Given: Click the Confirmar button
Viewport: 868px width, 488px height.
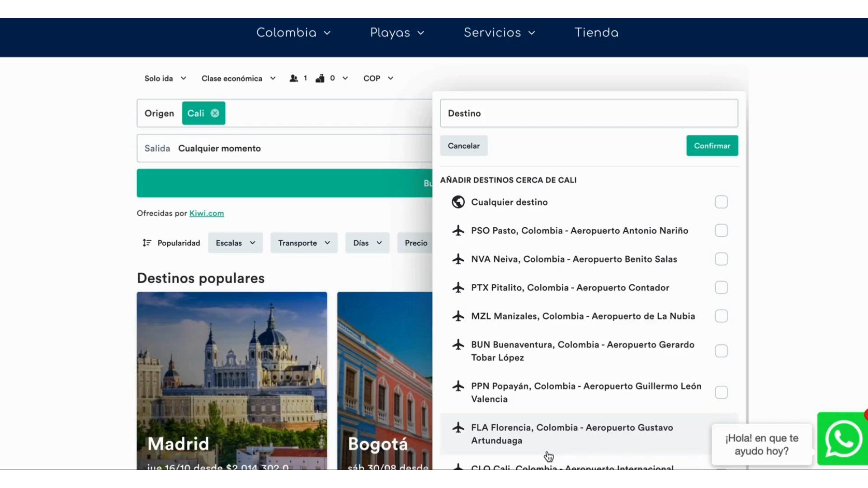Looking at the screenshot, I should pyautogui.click(x=712, y=145).
